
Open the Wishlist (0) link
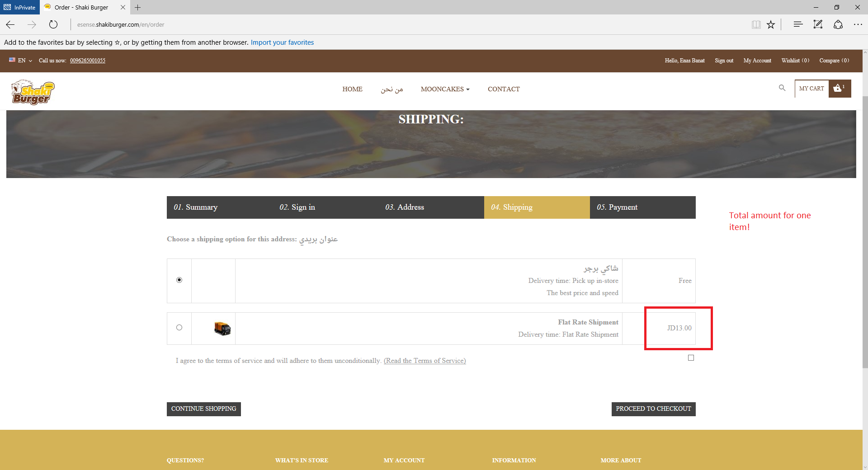tap(795, 61)
